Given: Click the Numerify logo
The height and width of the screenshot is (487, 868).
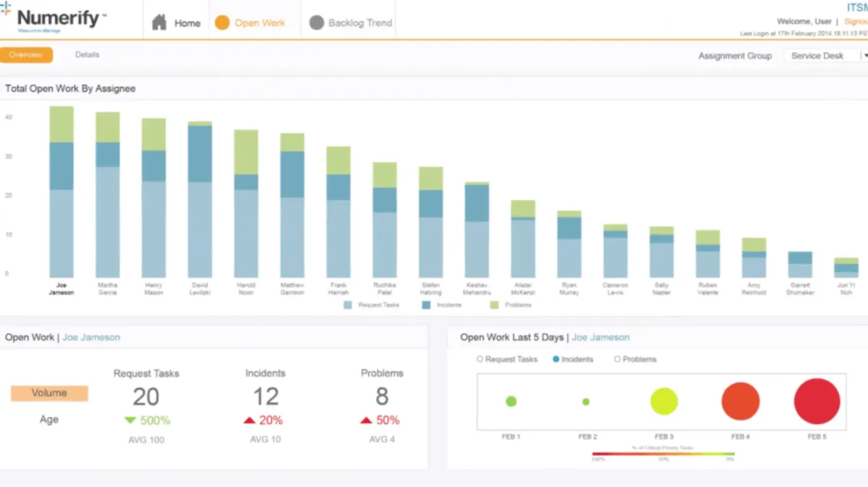Looking at the screenshot, I should point(56,20).
